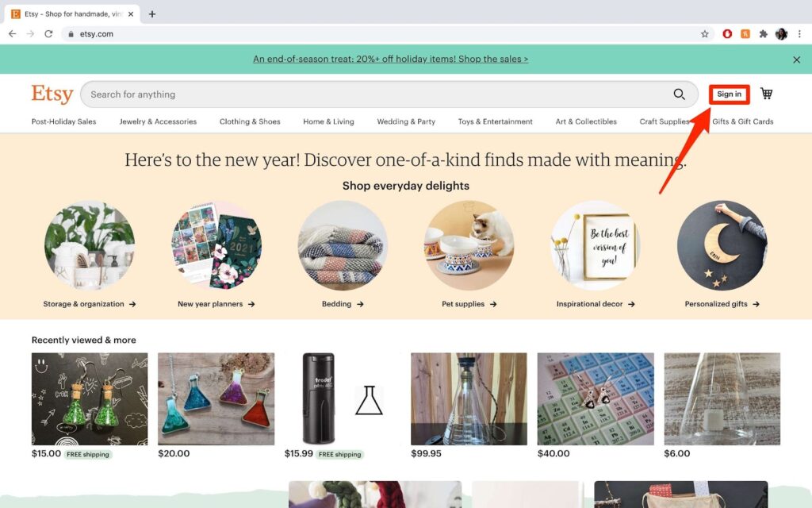Open the Home & Living category
This screenshot has height=508, width=812.
tap(328, 121)
